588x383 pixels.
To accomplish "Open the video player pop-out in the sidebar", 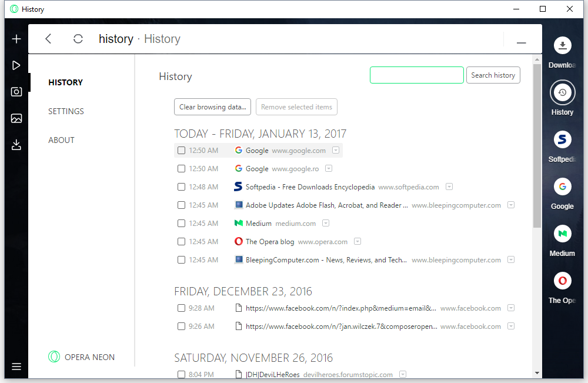I will 16,65.
